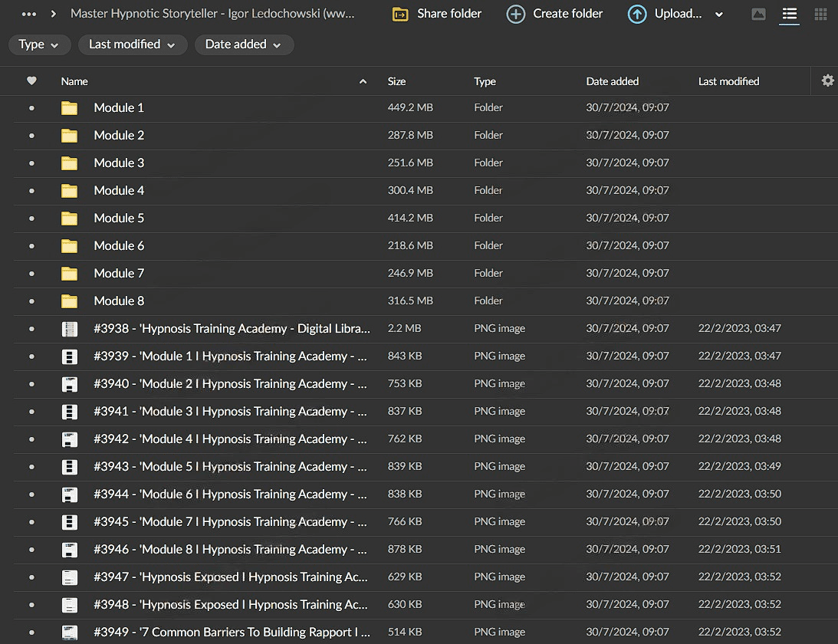
Task: Click the 22/2/2023, 03:51 modified cell
Action: tap(739, 549)
